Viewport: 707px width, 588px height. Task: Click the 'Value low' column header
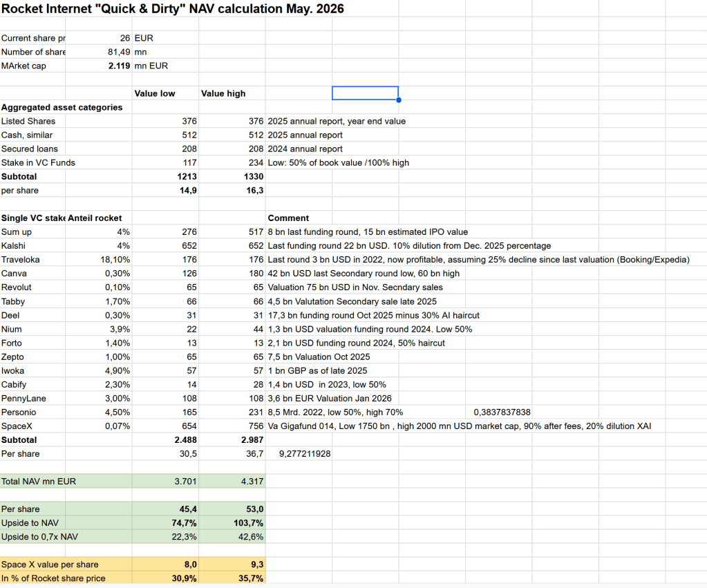coord(155,93)
